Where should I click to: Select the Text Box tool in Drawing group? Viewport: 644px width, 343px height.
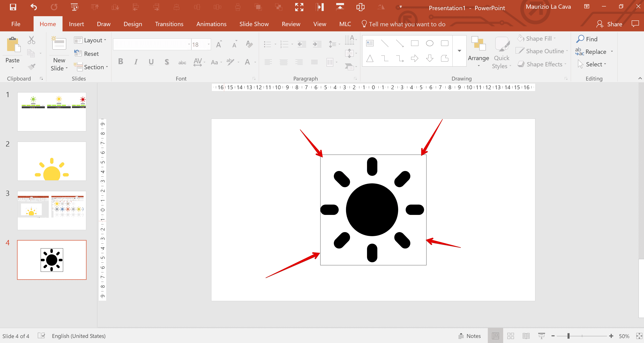370,43
